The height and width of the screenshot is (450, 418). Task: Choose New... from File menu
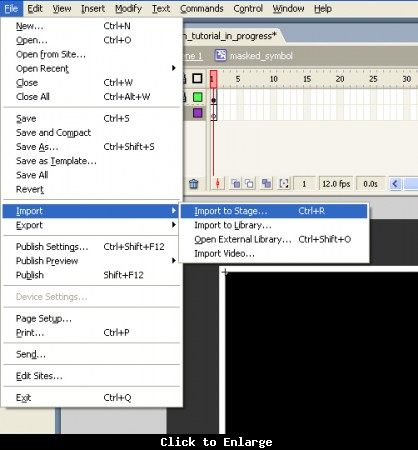click(x=91, y=26)
